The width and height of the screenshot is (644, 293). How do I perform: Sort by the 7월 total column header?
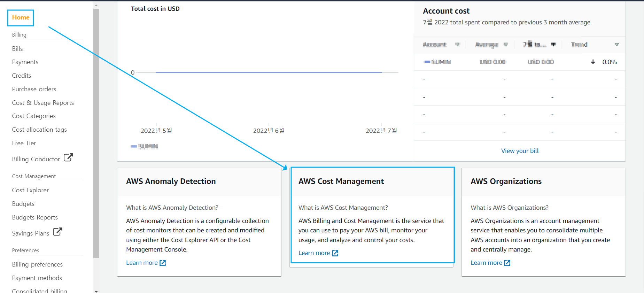point(535,45)
